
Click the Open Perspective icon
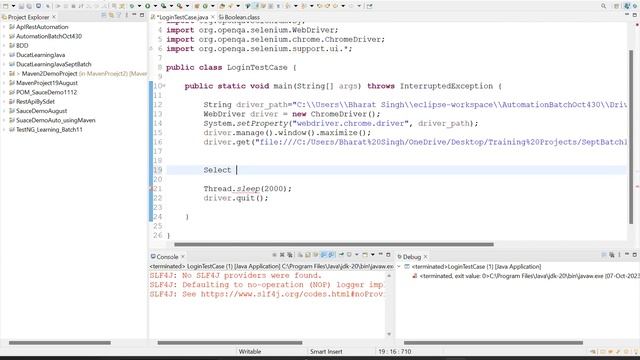(x=617, y=6)
